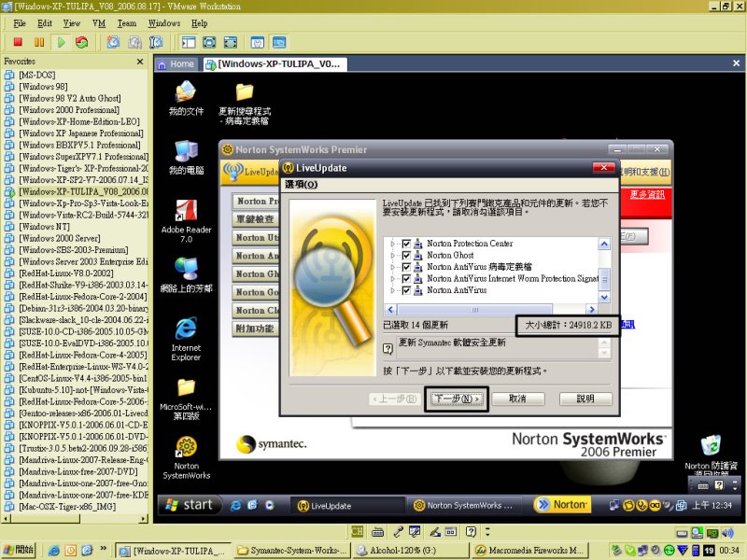Viewport: 747px width, 560px height.
Task: Uncheck the last Norton AntiVirus update
Action: point(406,290)
